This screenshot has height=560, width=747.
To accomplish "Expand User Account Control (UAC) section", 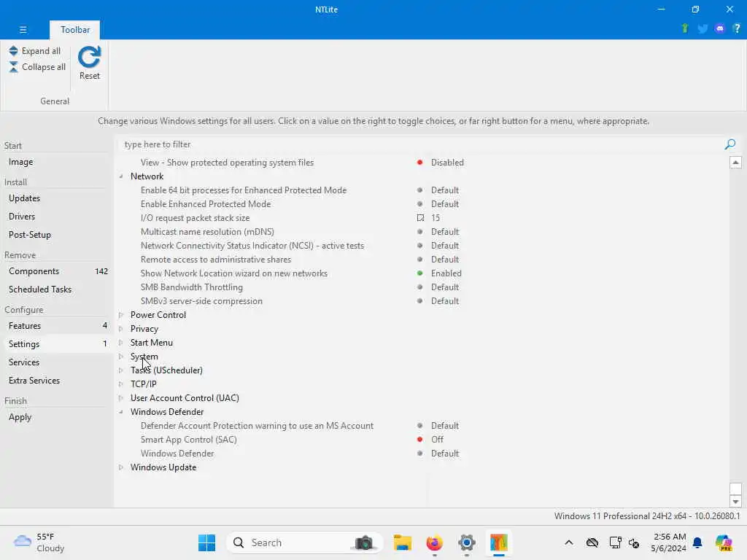I will [x=121, y=397].
